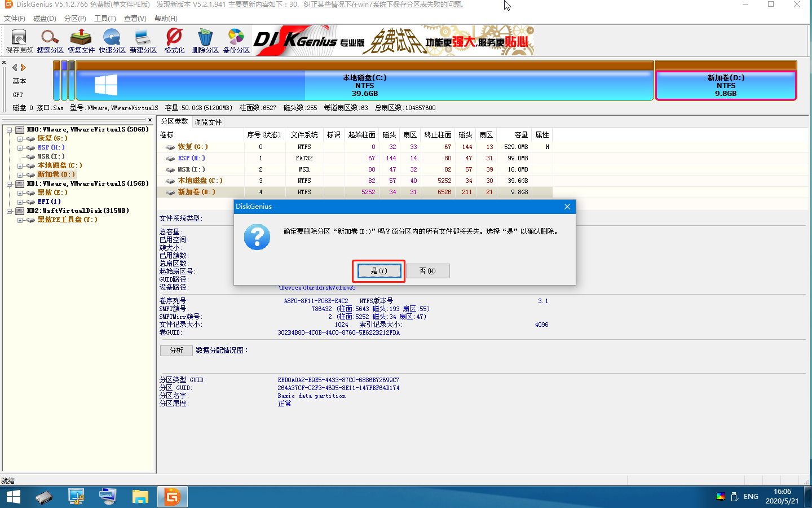Click the Save Changes (保存更改) toolbar icon
This screenshot has height=508, width=812.
point(19,41)
